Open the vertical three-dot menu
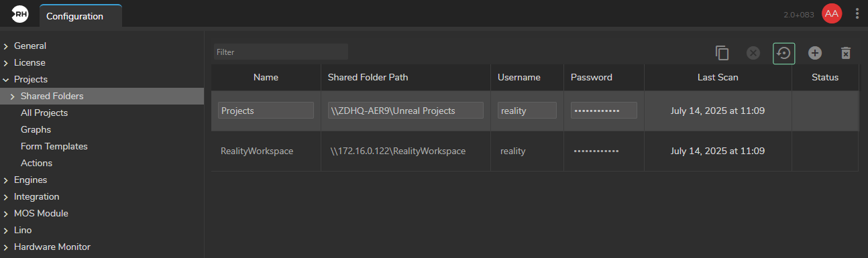The width and height of the screenshot is (868, 258). click(x=857, y=14)
